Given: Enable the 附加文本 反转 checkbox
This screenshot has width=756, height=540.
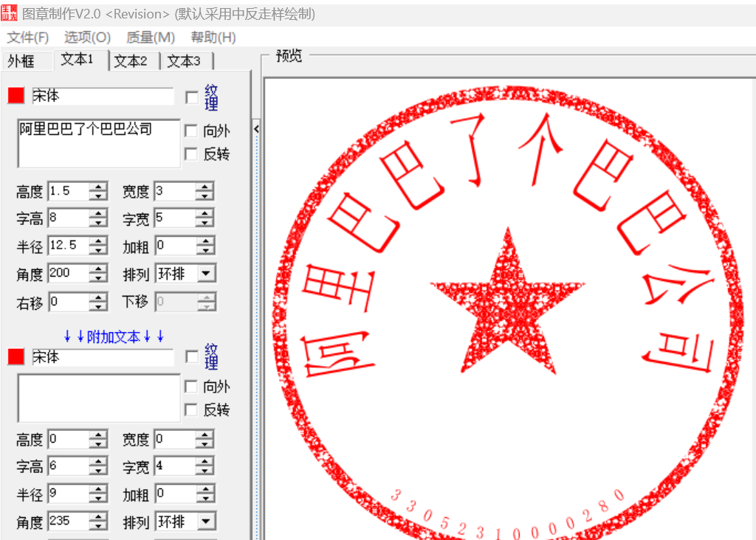Looking at the screenshot, I should [x=191, y=410].
